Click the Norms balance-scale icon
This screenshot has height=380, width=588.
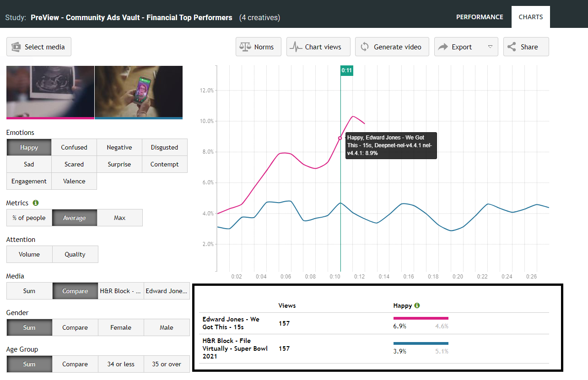pyautogui.click(x=246, y=47)
